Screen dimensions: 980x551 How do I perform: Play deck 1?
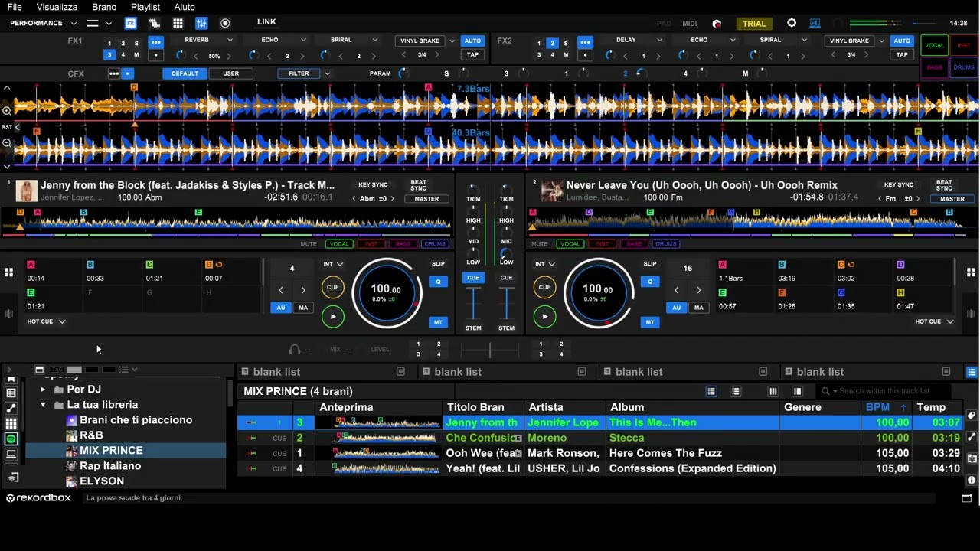pos(333,316)
